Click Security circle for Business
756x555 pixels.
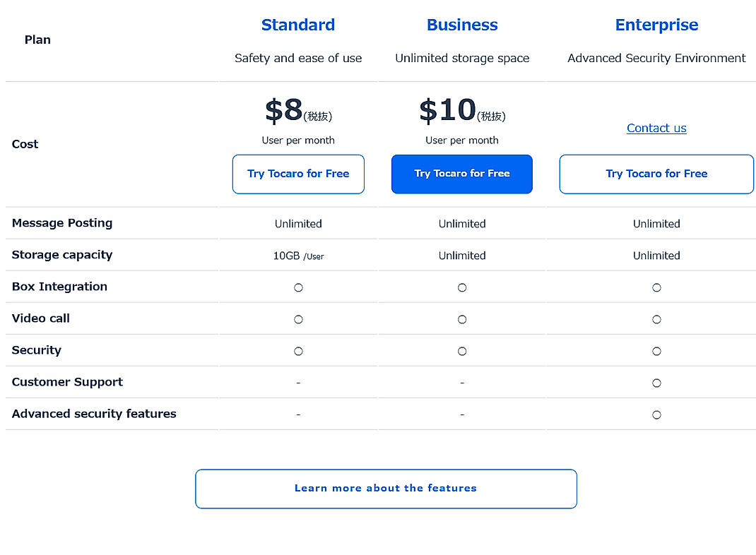coord(462,351)
